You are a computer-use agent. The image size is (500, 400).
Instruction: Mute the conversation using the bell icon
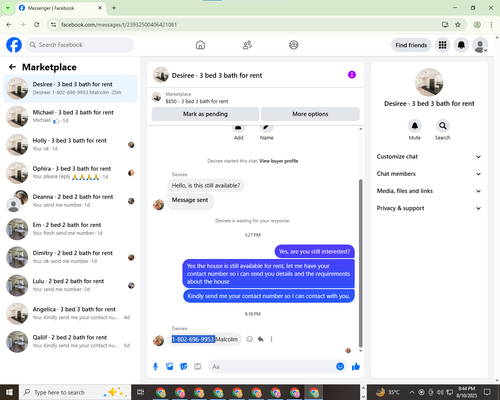[x=415, y=126]
